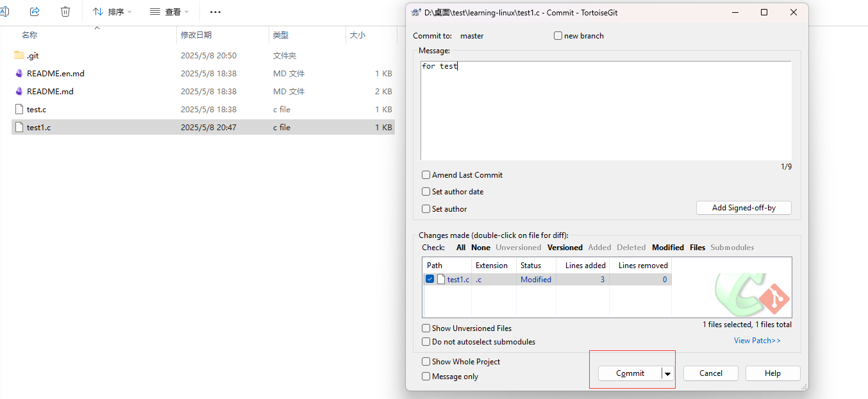Collapse the column header chevron above 名称
The image size is (868, 399).
(97, 28)
